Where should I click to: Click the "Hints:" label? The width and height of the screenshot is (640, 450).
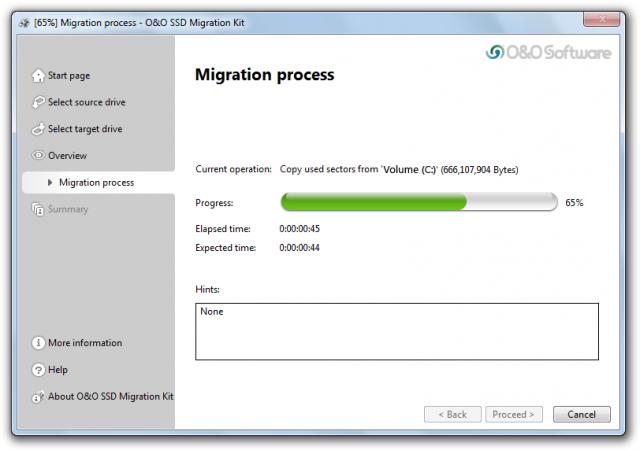tap(207, 290)
